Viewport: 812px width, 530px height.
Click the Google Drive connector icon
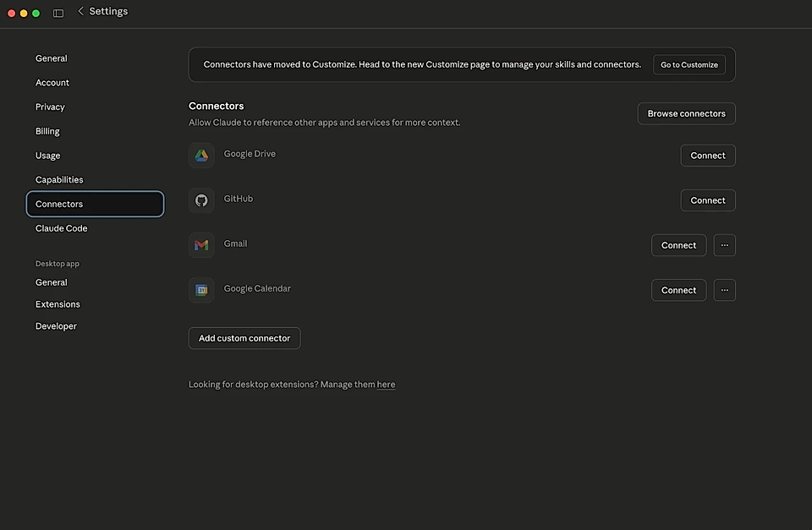(x=201, y=156)
